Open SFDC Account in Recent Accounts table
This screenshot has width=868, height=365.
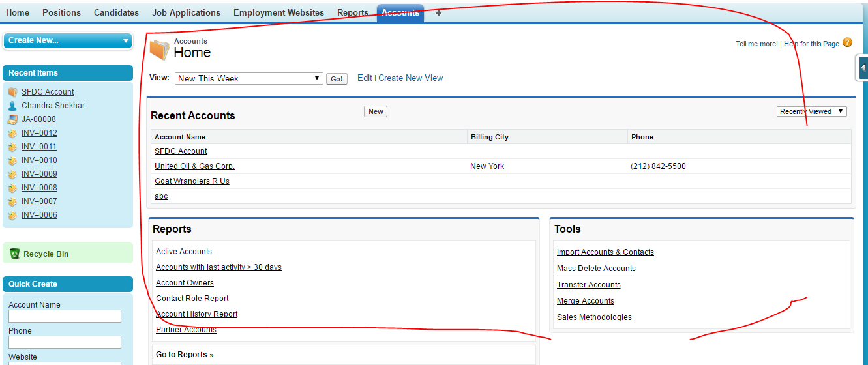click(181, 151)
